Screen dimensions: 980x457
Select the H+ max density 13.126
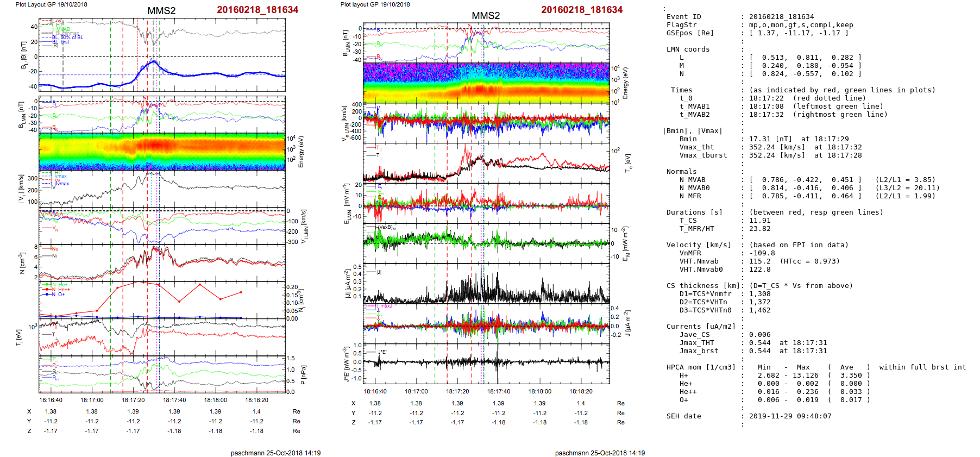(x=806, y=375)
